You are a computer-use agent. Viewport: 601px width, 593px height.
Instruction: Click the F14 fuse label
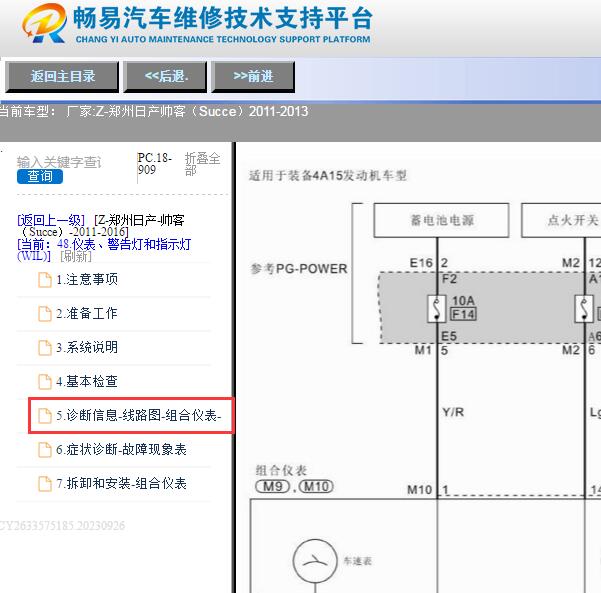[463, 314]
